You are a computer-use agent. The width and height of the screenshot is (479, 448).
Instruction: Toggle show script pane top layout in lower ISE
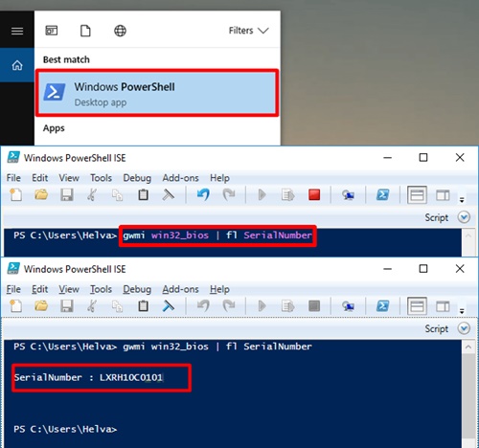(x=417, y=306)
